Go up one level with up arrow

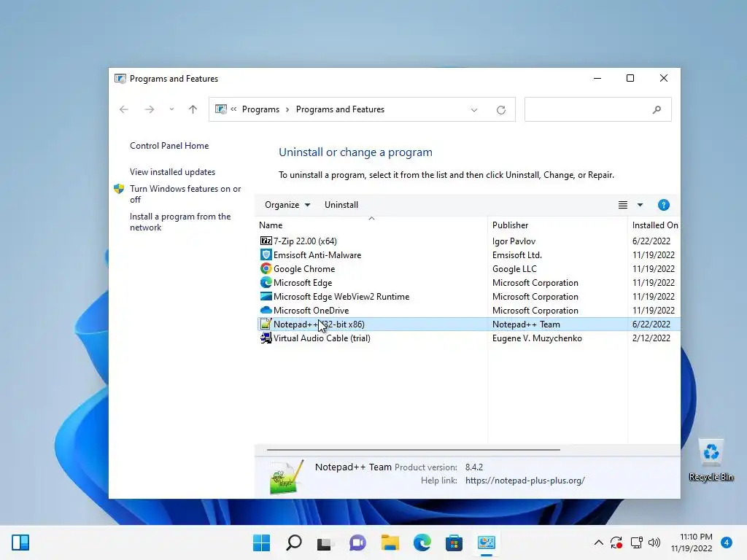193,109
